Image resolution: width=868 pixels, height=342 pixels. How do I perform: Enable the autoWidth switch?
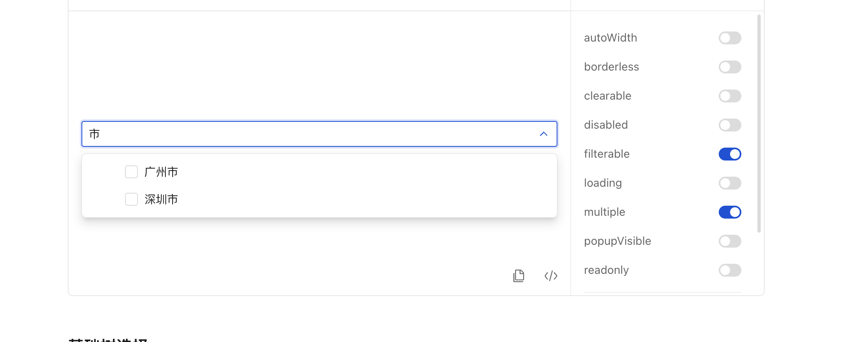click(730, 38)
